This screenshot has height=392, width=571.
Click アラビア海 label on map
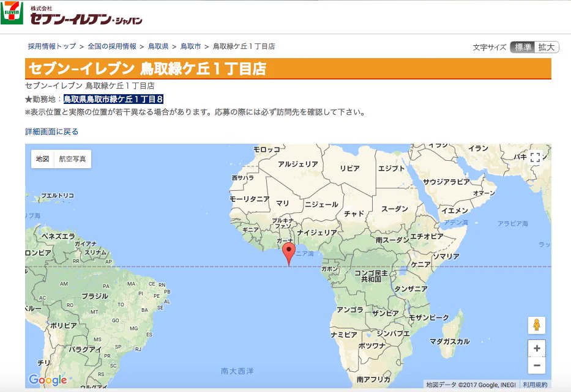513,223
